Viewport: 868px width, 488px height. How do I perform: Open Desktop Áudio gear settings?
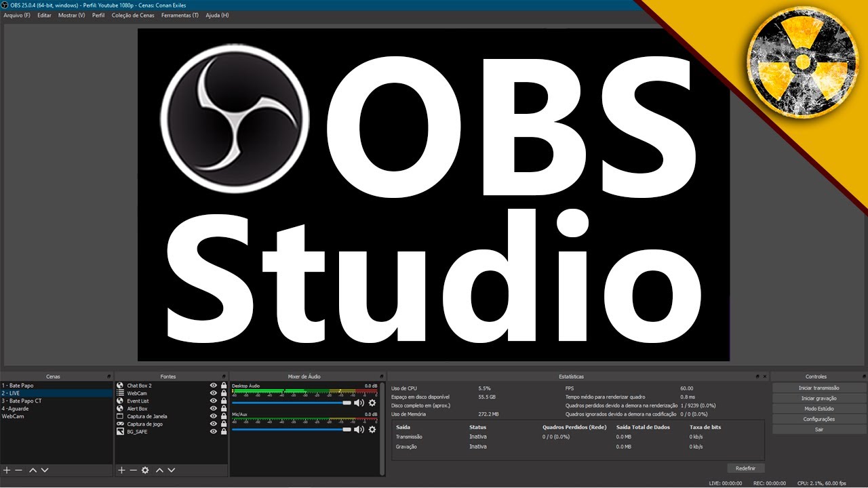(372, 403)
